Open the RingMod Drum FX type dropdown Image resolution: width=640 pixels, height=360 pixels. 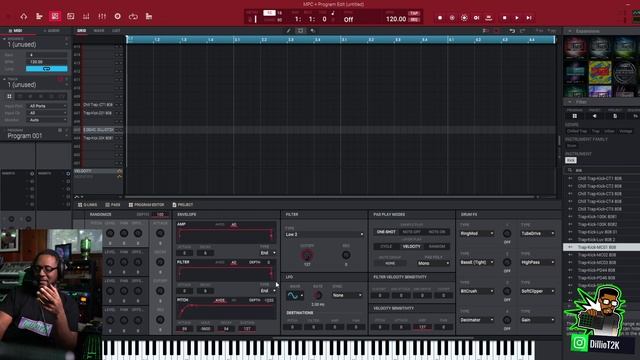477,233
